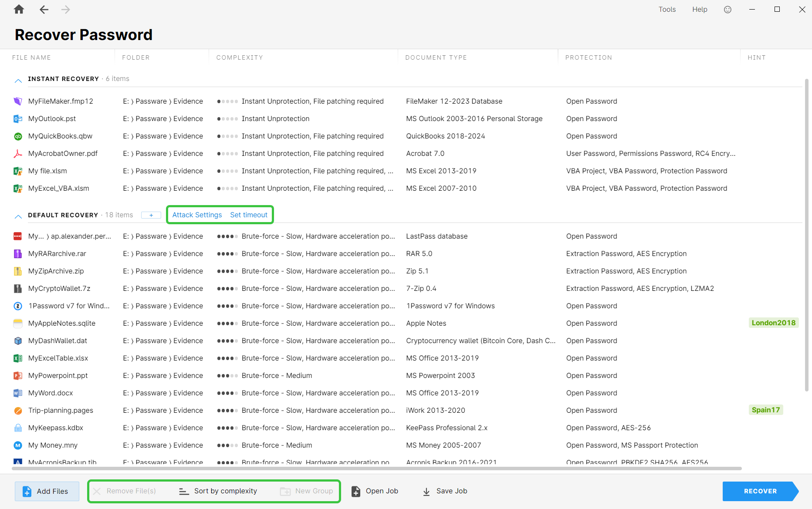Click the Save Job button
Image resolution: width=812 pixels, height=509 pixels.
point(445,491)
